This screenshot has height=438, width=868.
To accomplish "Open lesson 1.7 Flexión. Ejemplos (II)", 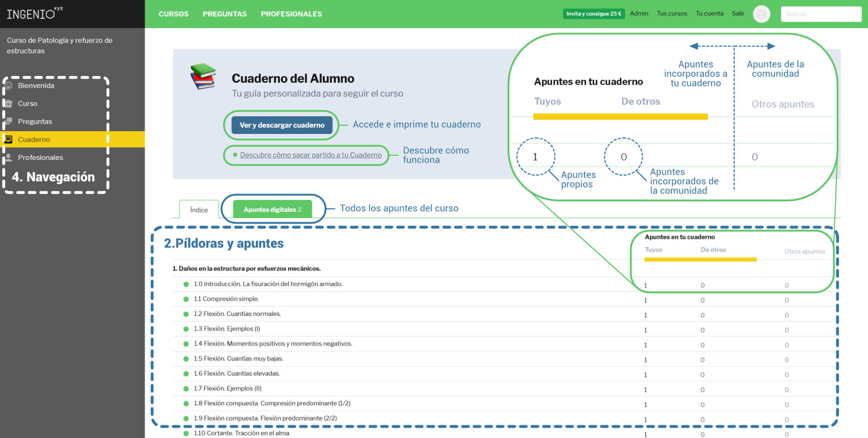I will point(228,389).
